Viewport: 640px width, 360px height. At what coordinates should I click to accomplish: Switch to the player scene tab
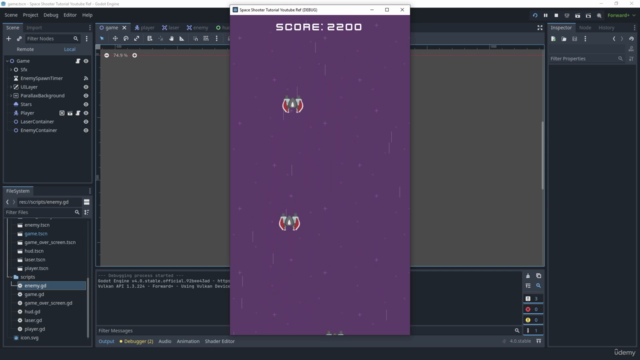[144, 28]
